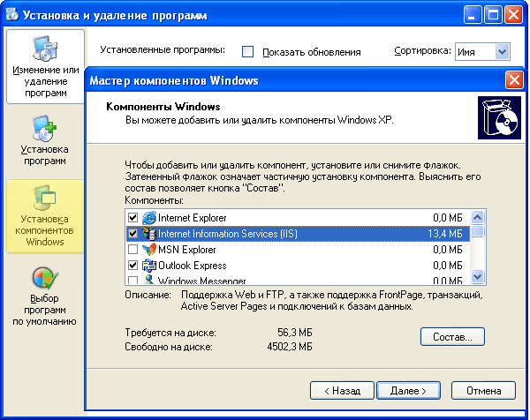Click the Internet Information Services (IIS) icon
The image size is (530, 420).
click(148, 234)
